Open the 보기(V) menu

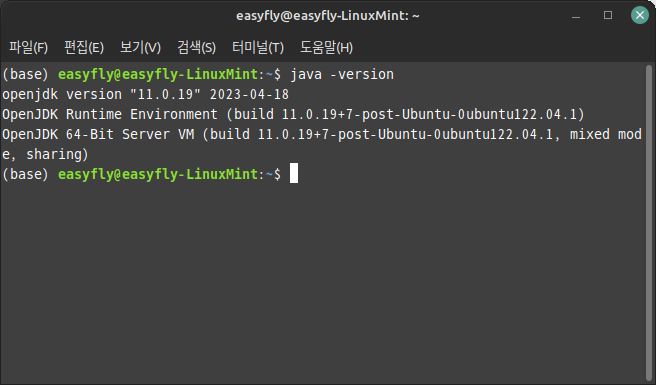140,47
